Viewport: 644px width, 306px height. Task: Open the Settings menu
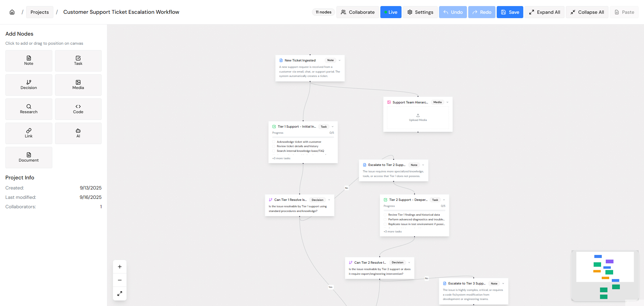coord(420,12)
